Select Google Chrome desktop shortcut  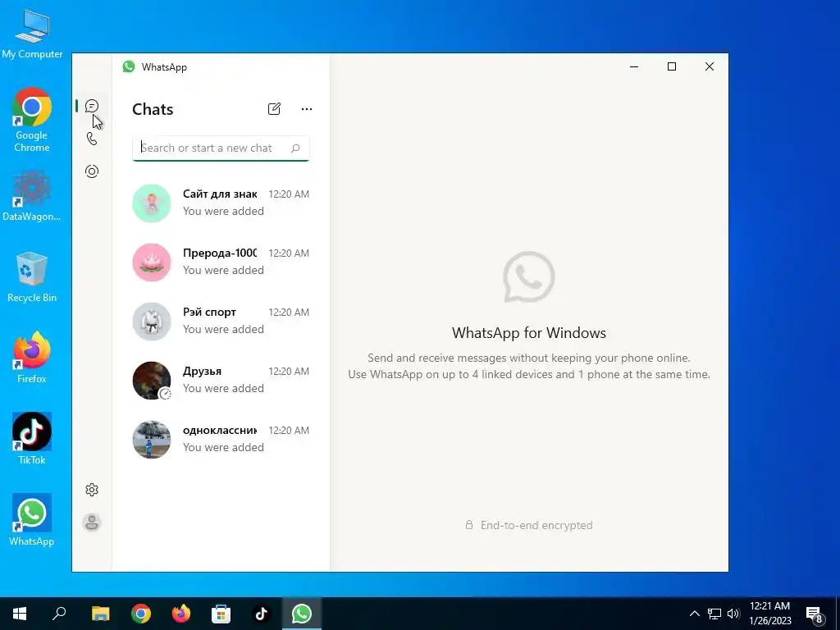pos(32,119)
